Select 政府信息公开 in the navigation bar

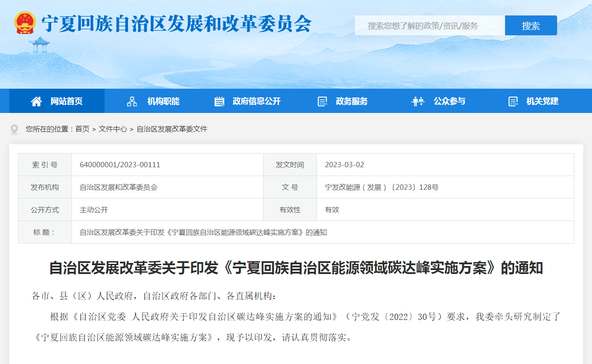click(256, 101)
